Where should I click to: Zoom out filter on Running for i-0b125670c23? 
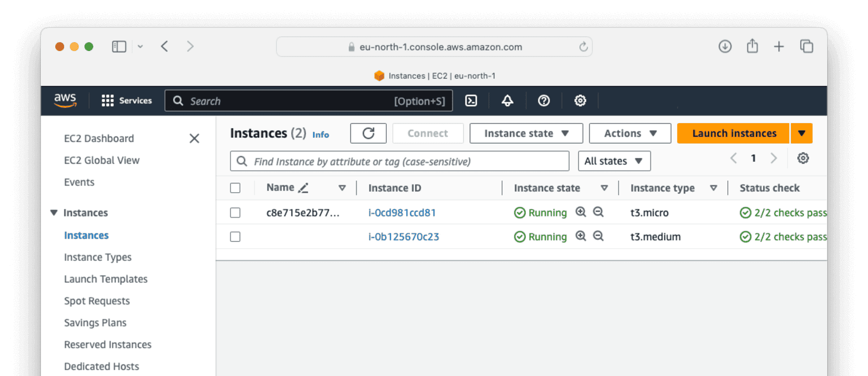coord(598,236)
